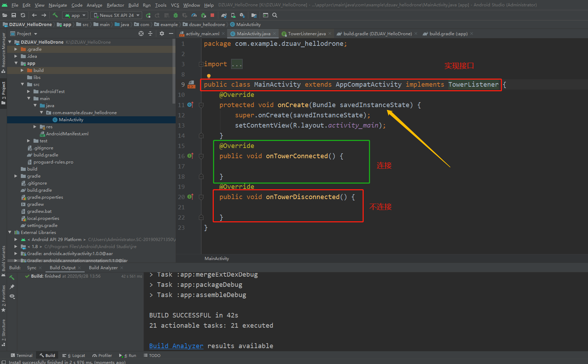Image resolution: width=588 pixels, height=364 pixels.
Task: Collapse the app module node
Action: (x=16, y=63)
